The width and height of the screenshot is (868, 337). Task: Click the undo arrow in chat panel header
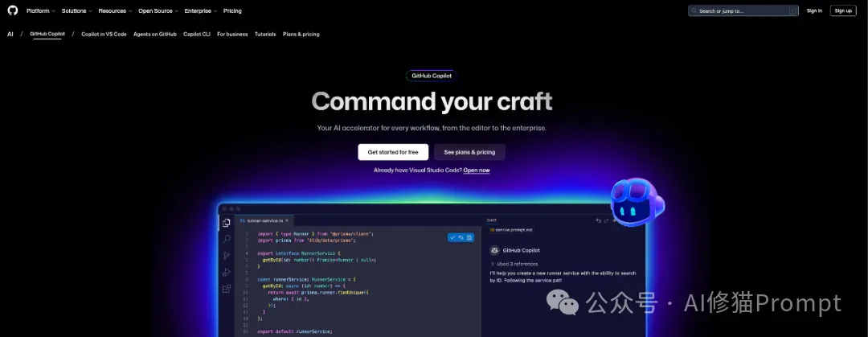click(x=598, y=220)
